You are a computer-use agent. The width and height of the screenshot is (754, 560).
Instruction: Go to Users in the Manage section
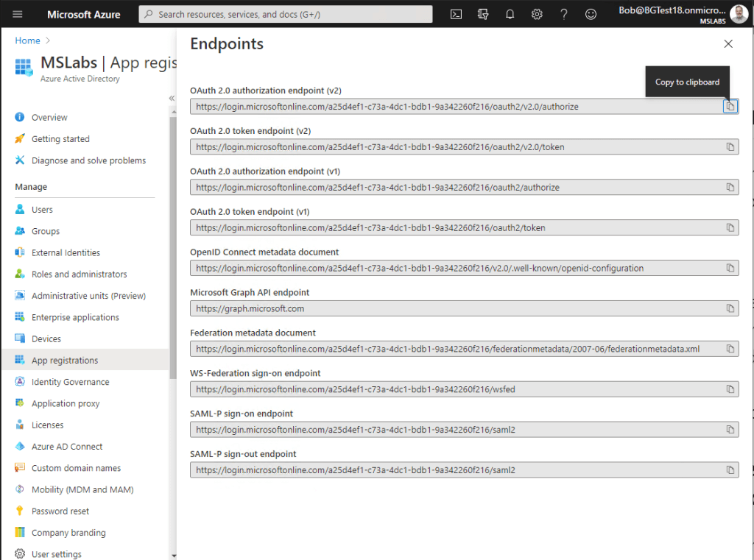click(42, 210)
